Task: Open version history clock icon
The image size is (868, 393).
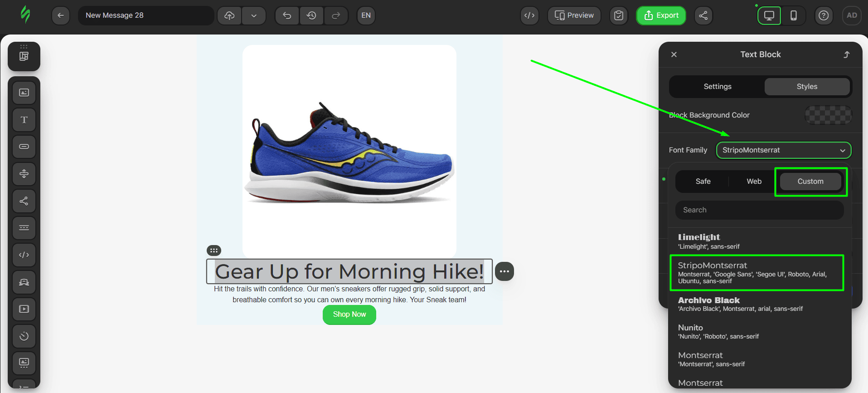Action: pos(311,15)
